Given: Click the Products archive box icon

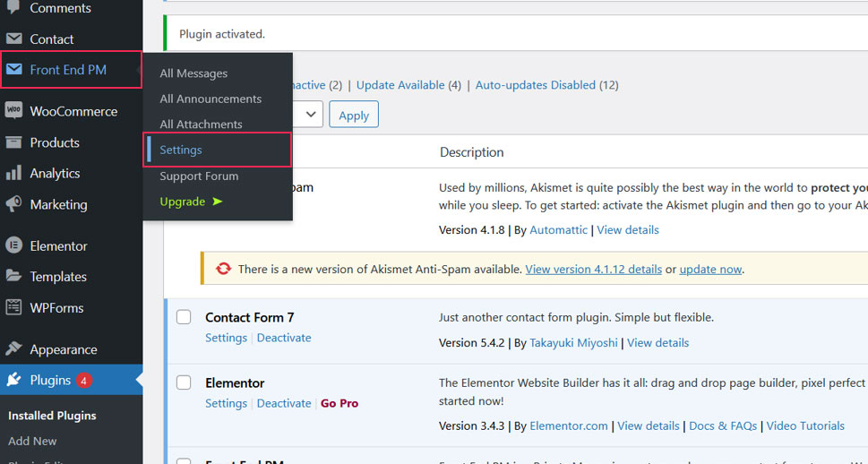Looking at the screenshot, I should point(13,142).
